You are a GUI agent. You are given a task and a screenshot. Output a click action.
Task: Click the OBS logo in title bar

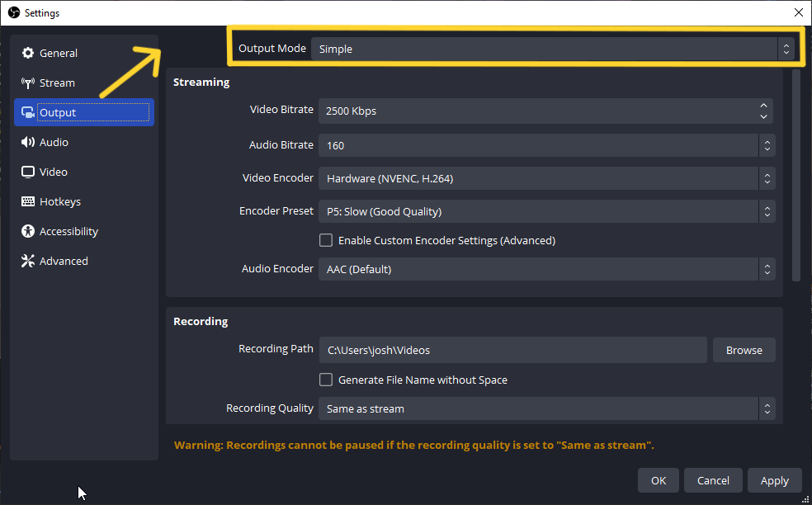pyautogui.click(x=14, y=12)
